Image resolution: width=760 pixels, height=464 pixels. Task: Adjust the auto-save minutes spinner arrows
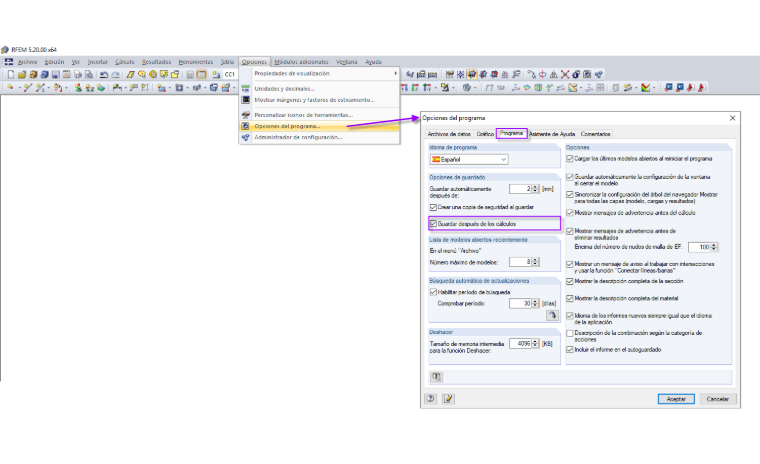(x=535, y=189)
